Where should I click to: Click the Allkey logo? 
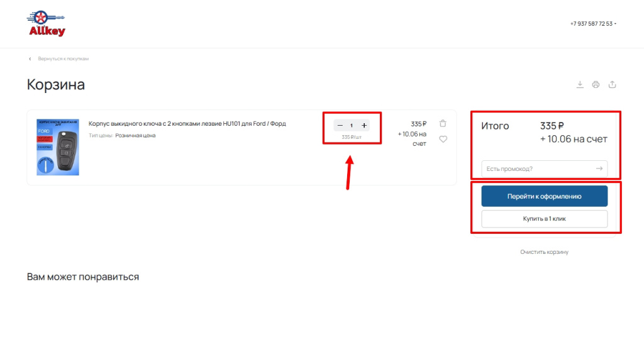(x=47, y=24)
